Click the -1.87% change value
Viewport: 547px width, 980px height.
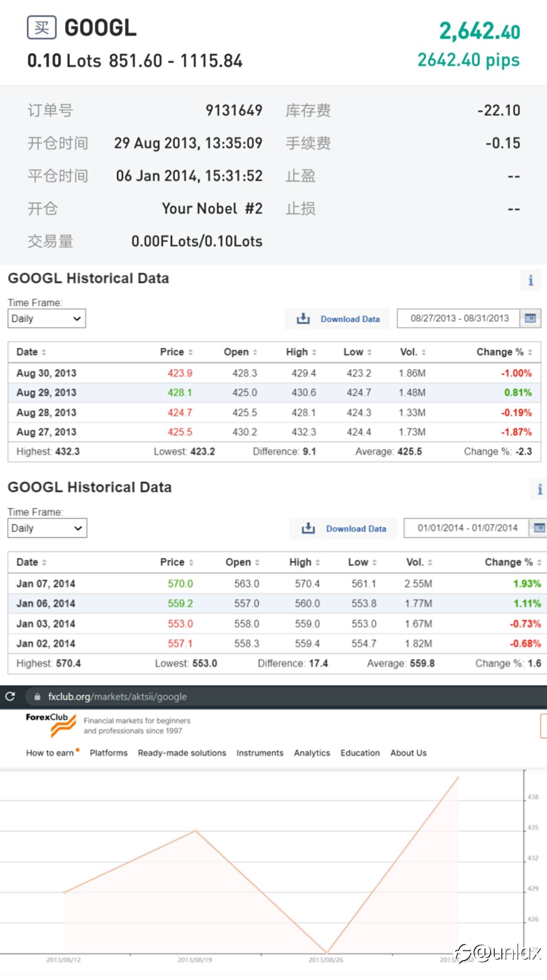coord(516,432)
